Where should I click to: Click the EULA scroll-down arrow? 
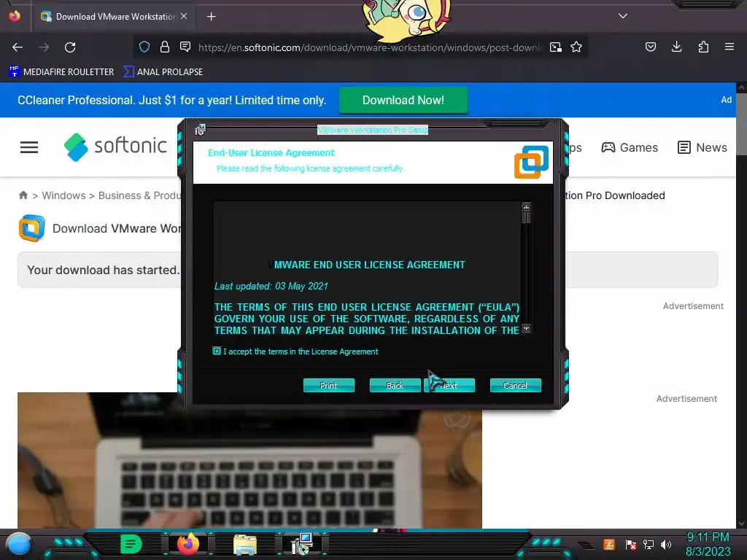click(527, 329)
